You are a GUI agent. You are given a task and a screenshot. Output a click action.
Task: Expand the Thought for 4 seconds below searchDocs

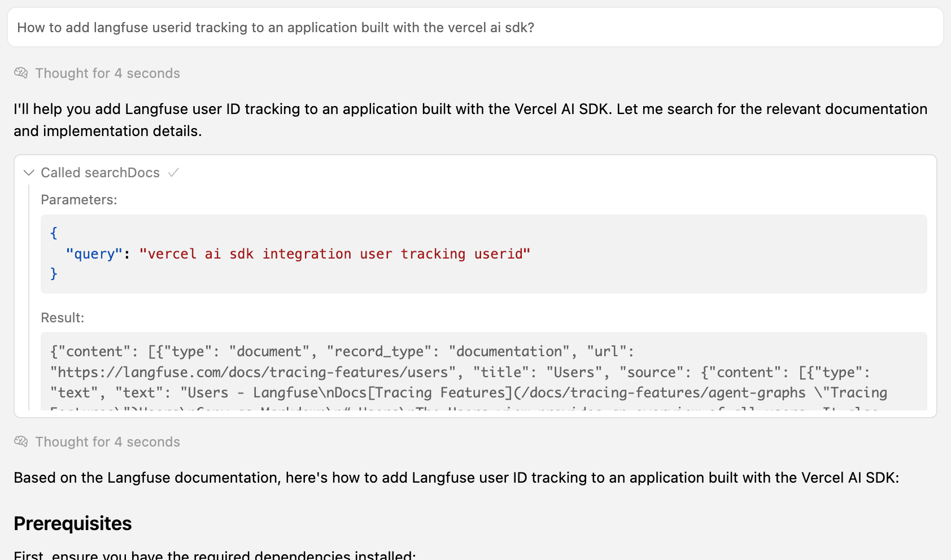pos(107,442)
